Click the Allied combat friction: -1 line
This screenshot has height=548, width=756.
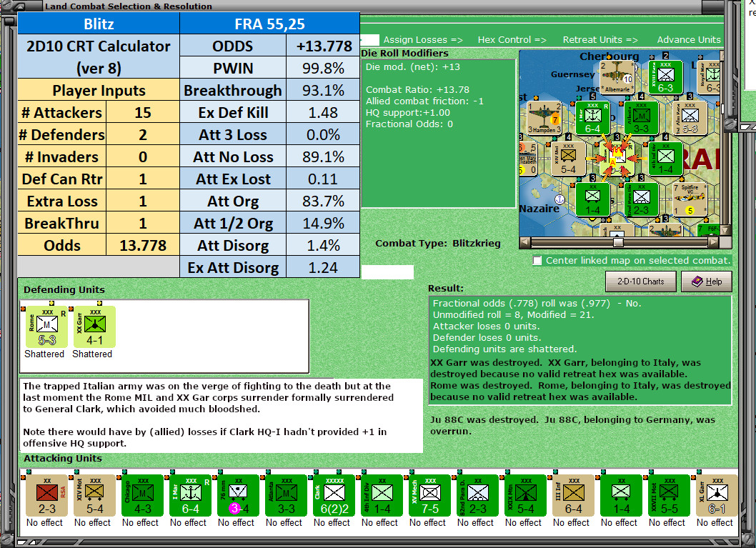click(x=424, y=101)
